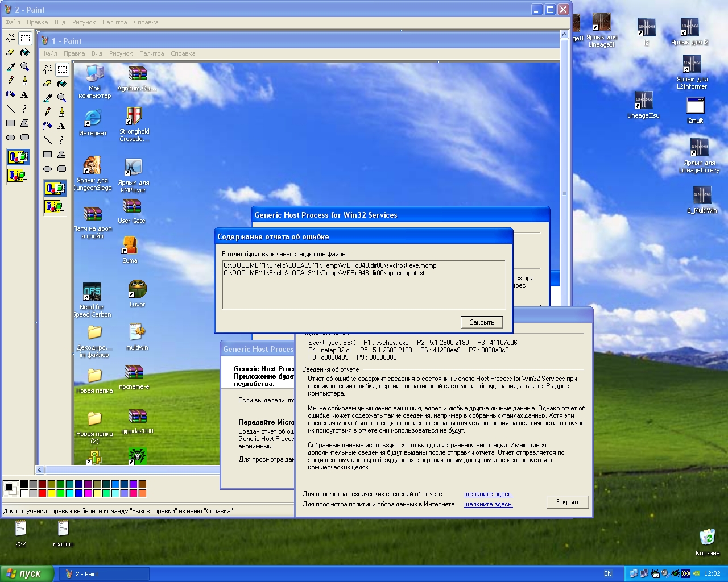Pick the magenta color swatch in the palette
Image resolution: width=728 pixels, height=582 pixels.
88,493
